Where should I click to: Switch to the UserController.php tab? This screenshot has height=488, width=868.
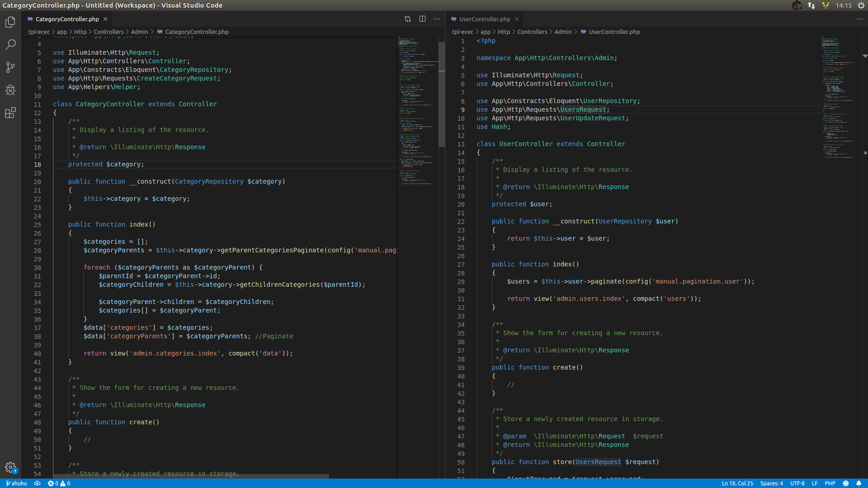[x=484, y=19]
